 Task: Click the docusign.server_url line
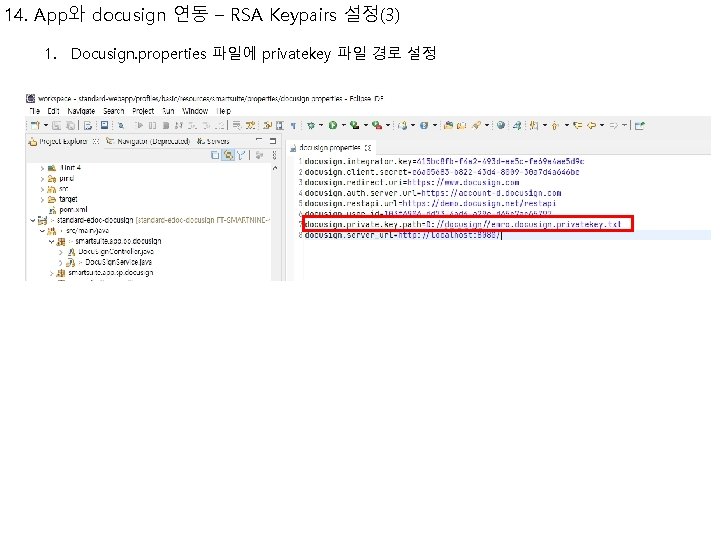coord(402,235)
